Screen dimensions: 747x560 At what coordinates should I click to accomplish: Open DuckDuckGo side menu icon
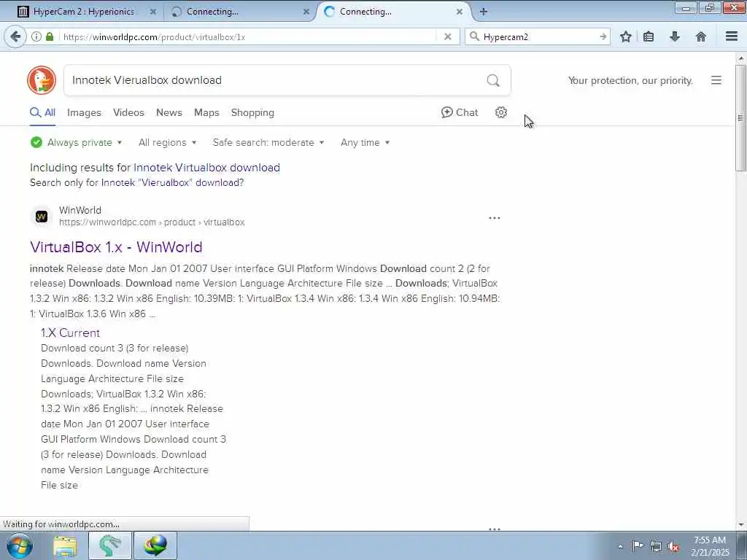pos(716,80)
